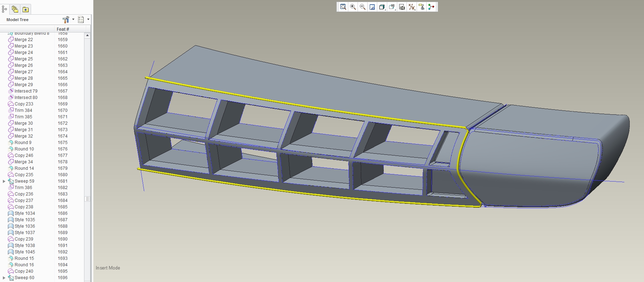The width and height of the screenshot is (644, 282).
Task: Click the model tree scrollbar thumb
Action: (87, 199)
